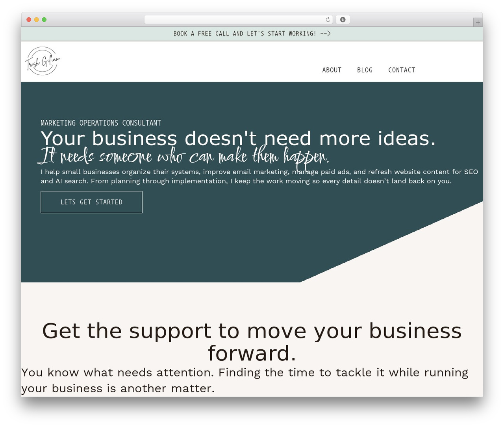
Task: Click the text "You know what needs attention"
Action: click(x=118, y=373)
